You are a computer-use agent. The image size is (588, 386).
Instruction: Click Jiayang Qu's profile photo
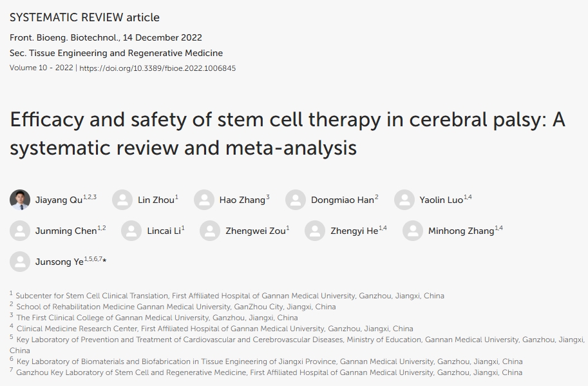[x=20, y=200]
